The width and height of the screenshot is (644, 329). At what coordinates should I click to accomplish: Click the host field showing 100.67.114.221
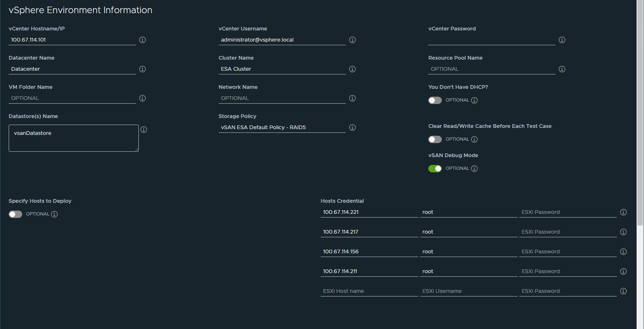pos(369,212)
